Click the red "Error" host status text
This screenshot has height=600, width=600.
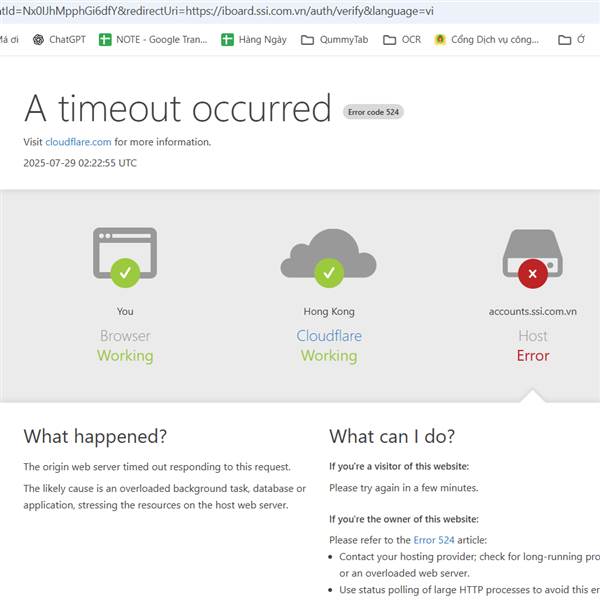(533, 356)
